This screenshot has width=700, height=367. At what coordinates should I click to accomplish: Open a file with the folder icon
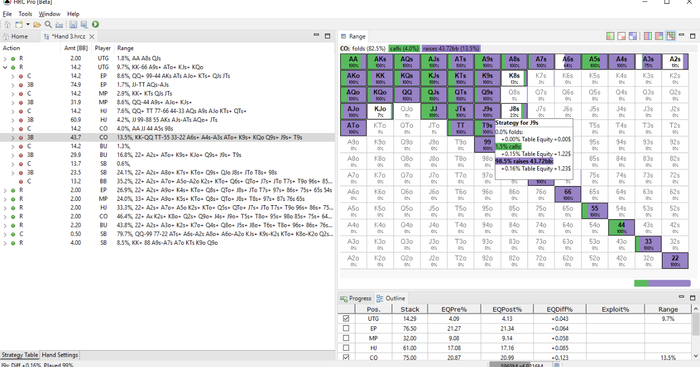tap(37, 25)
